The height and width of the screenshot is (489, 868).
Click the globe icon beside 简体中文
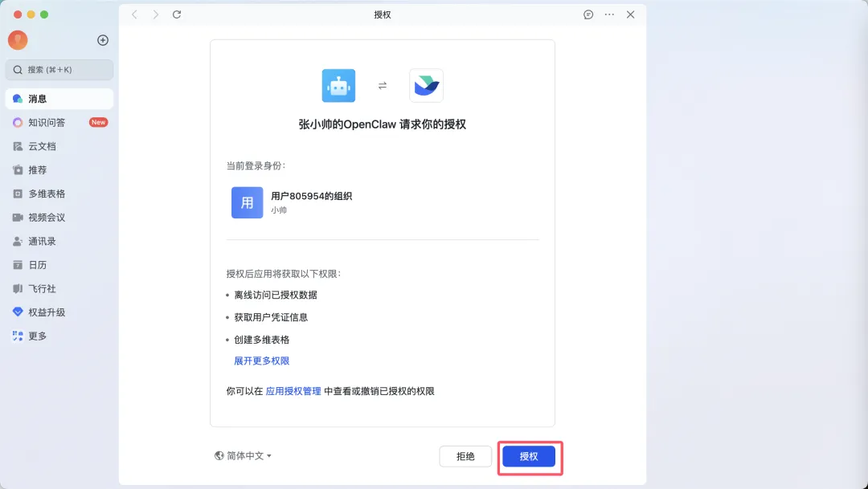click(x=219, y=456)
